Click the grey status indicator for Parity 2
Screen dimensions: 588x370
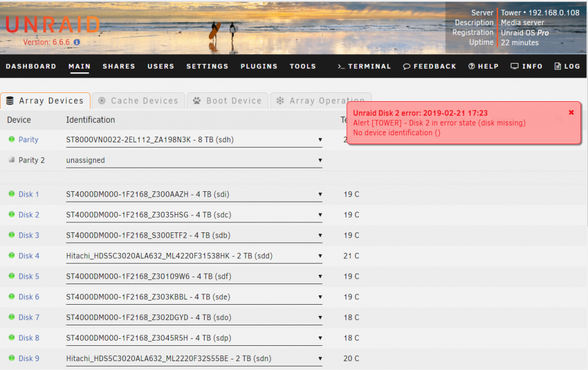12,160
